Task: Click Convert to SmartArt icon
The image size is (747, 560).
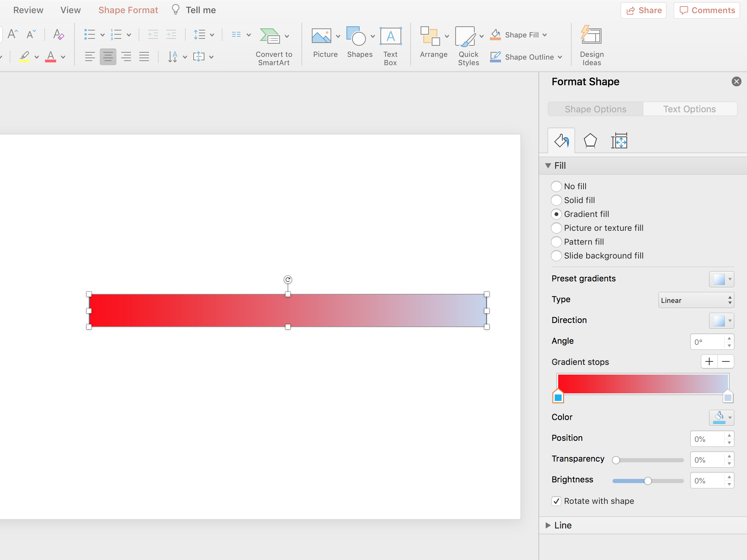Action: (270, 36)
